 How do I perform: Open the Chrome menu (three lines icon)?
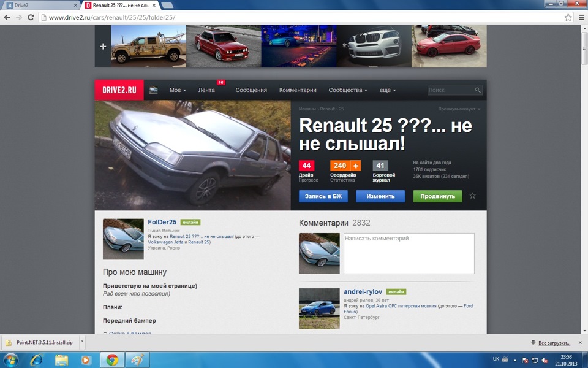(x=582, y=17)
